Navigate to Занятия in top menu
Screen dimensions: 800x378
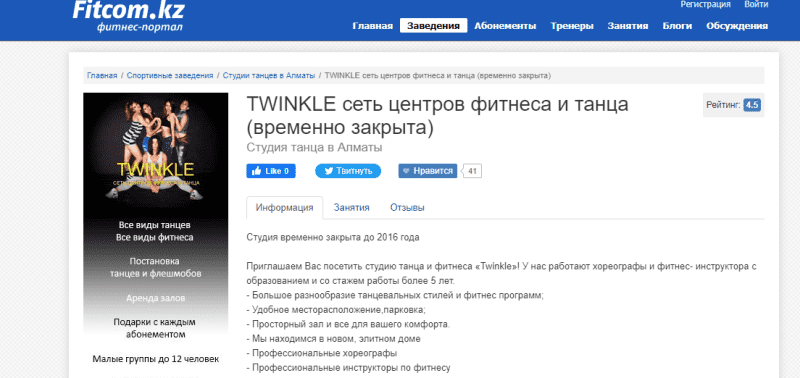[x=628, y=26]
